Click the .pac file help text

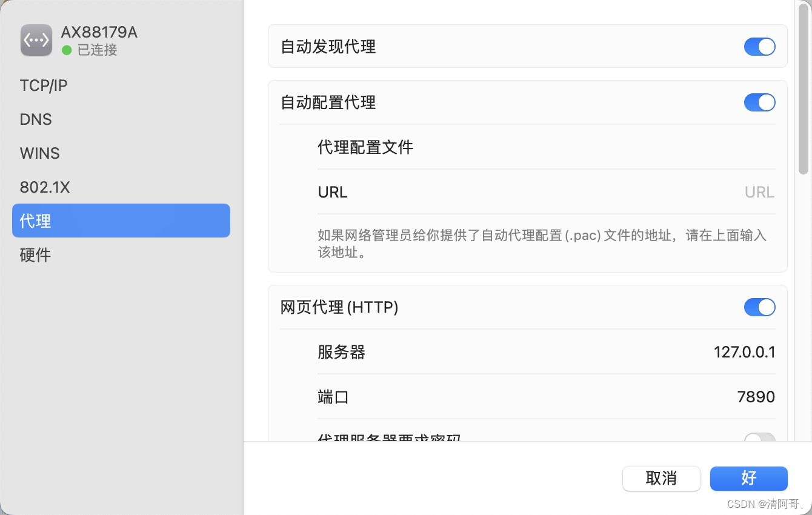[542, 244]
